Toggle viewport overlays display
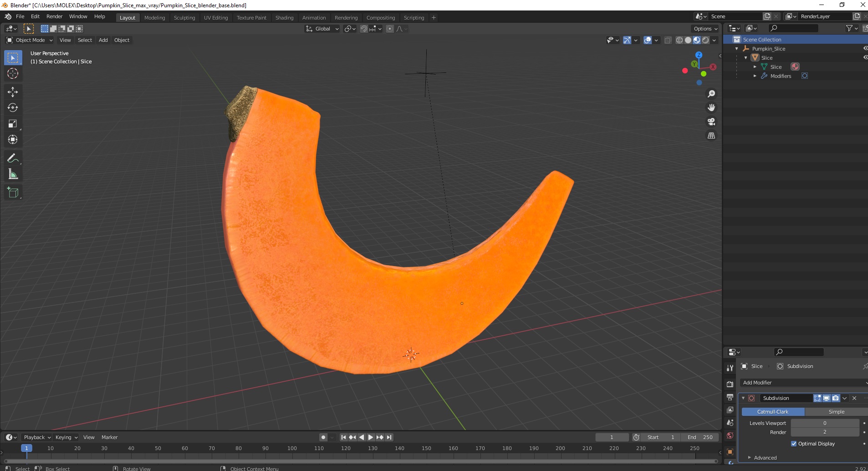 pos(648,40)
